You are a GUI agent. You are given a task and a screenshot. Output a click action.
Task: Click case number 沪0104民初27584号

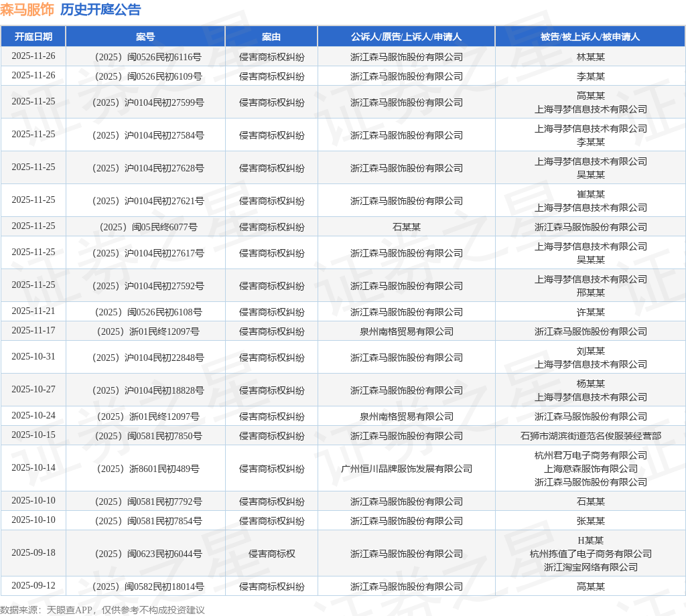point(148,135)
